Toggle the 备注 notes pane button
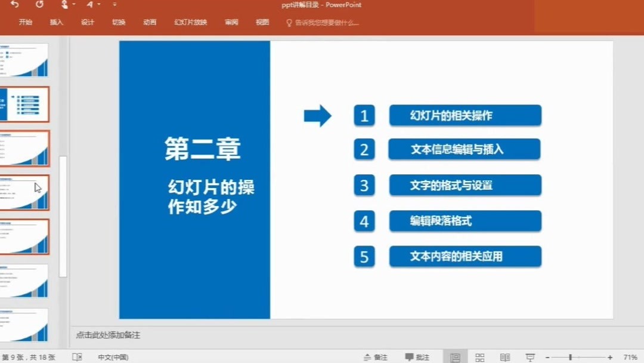 [376, 357]
